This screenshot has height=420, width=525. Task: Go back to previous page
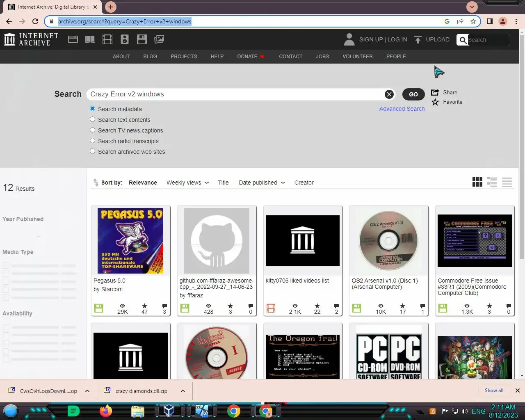point(9,21)
